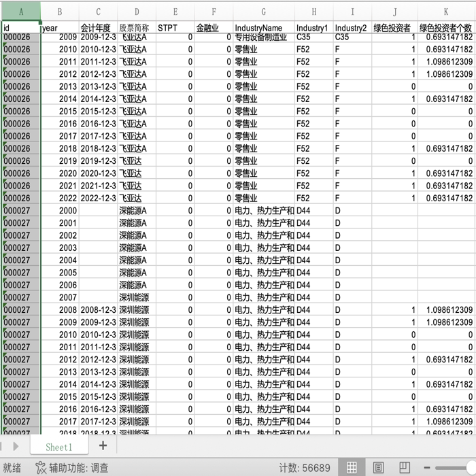Click the 'id' header cell

21,28
